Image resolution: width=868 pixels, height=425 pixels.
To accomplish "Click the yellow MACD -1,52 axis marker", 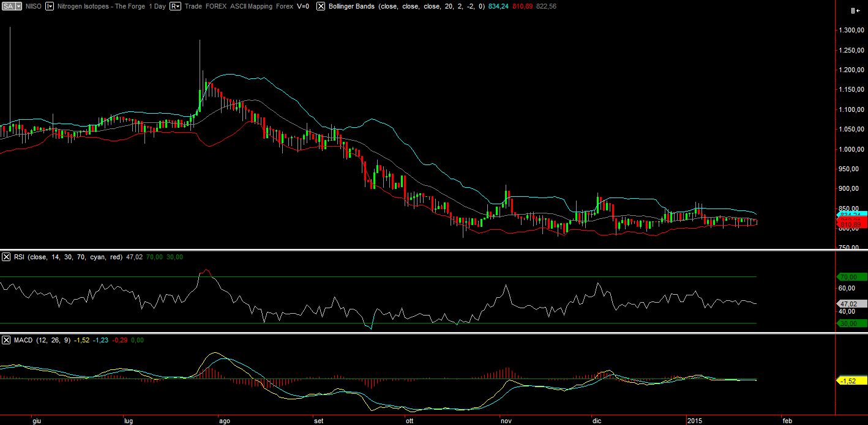I will click(x=851, y=381).
